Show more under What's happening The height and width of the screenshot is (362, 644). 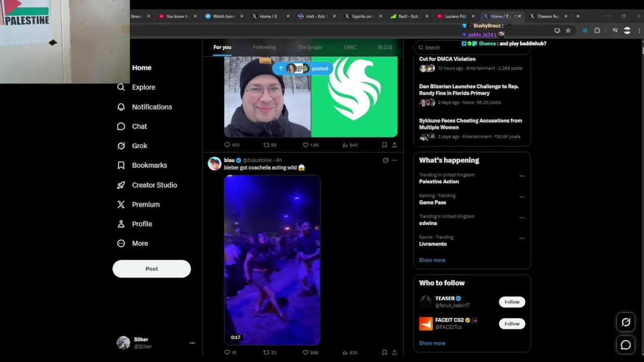coord(432,260)
